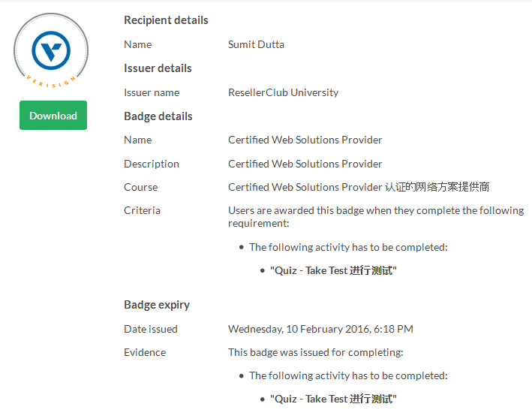Viewport: 532px width, 419px height.
Task: Click the Course value with Chinese text
Action: click(359, 187)
